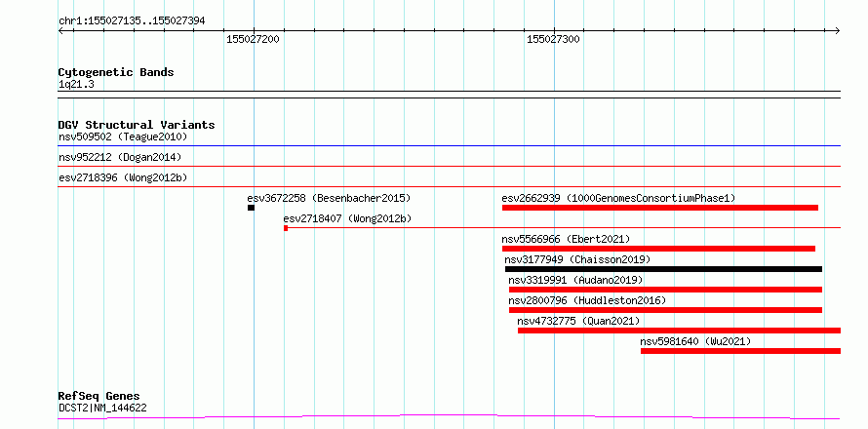This screenshot has width=868, height=429.
Task: Click the red bar under nsv2800796
Action: [665, 310]
